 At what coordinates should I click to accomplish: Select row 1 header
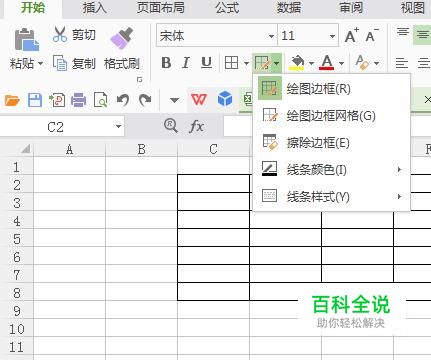[x=17, y=167]
